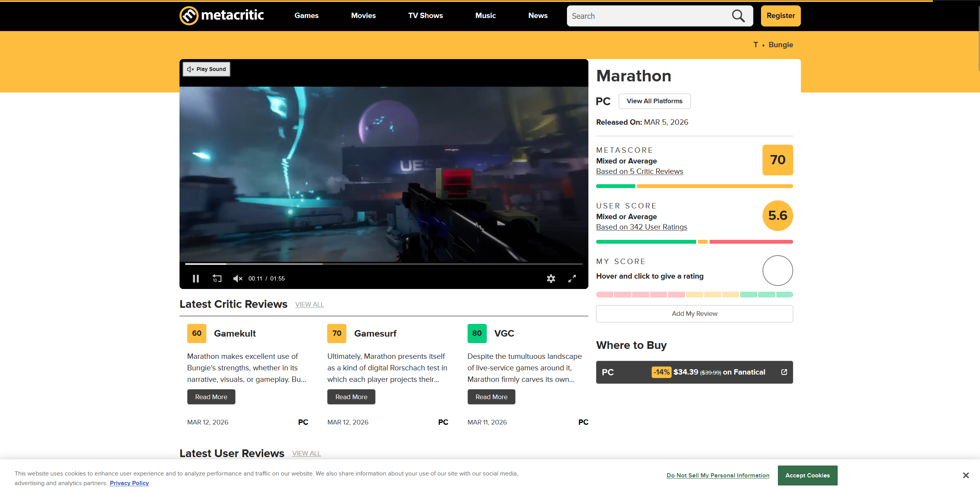Toggle Play Sound on video
Image resolution: width=980 pixels, height=492 pixels.
(206, 69)
